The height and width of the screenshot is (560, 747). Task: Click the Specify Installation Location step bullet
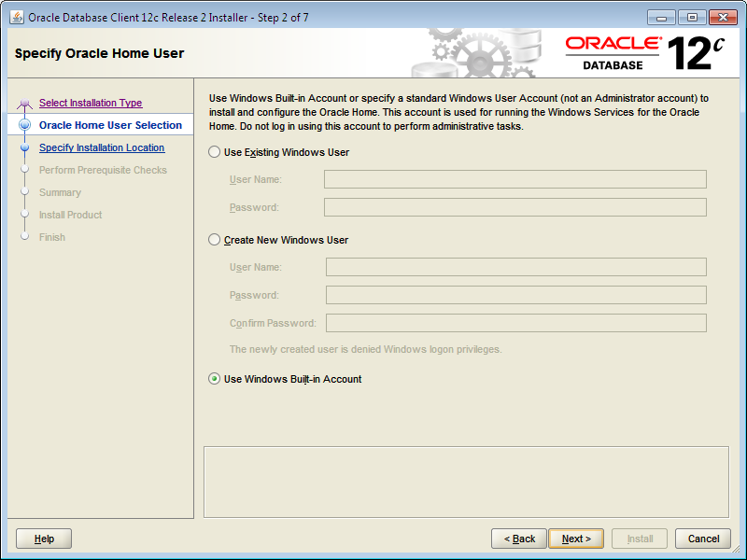25,147
